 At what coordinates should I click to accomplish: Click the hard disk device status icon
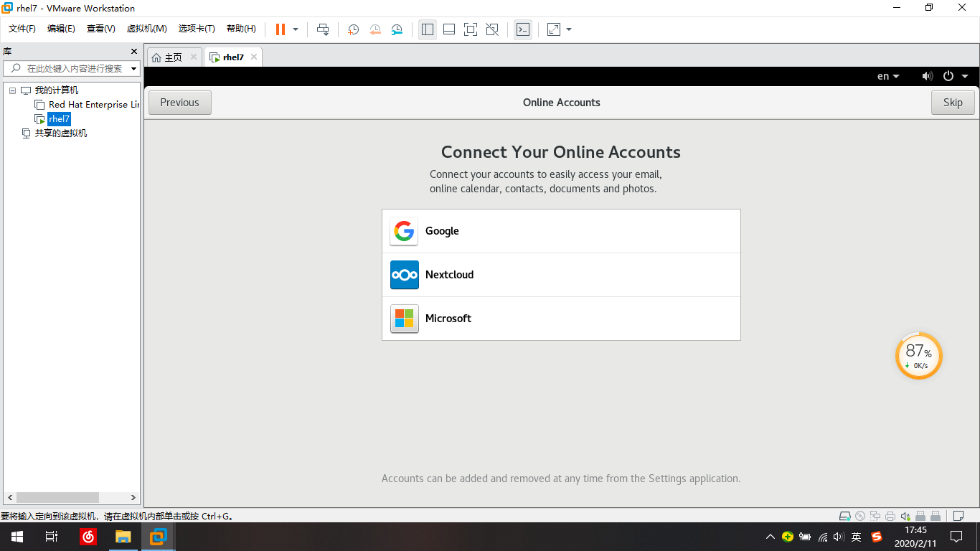tap(846, 516)
